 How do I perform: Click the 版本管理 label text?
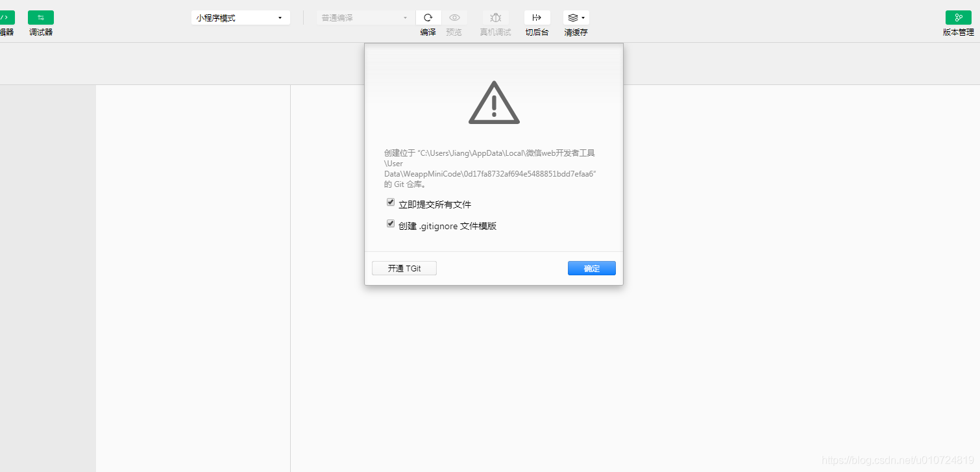[x=959, y=32]
